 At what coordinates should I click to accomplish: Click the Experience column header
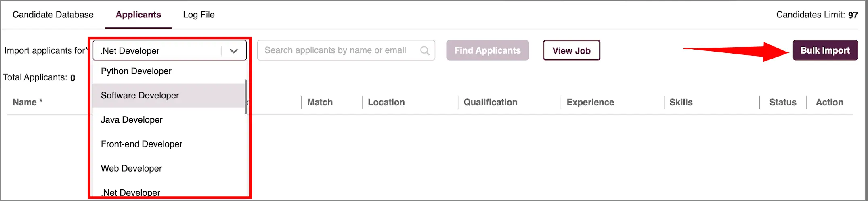click(x=590, y=102)
